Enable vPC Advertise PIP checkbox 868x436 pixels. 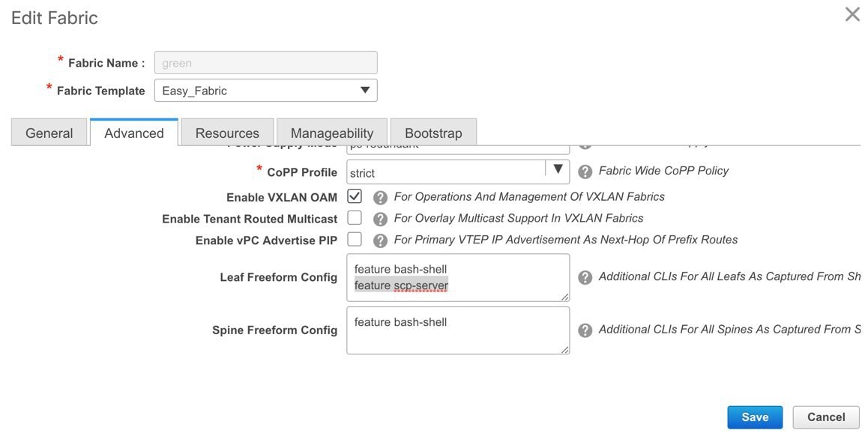point(355,239)
